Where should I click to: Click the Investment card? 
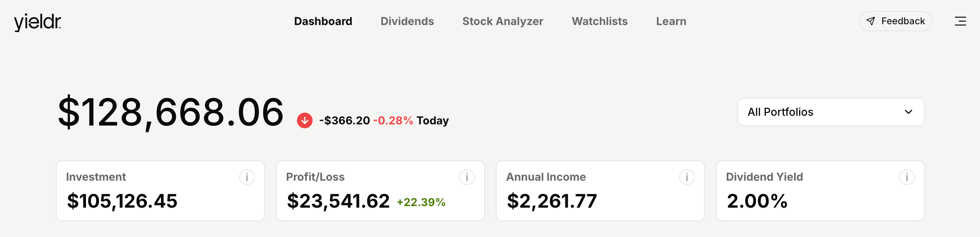(x=160, y=191)
